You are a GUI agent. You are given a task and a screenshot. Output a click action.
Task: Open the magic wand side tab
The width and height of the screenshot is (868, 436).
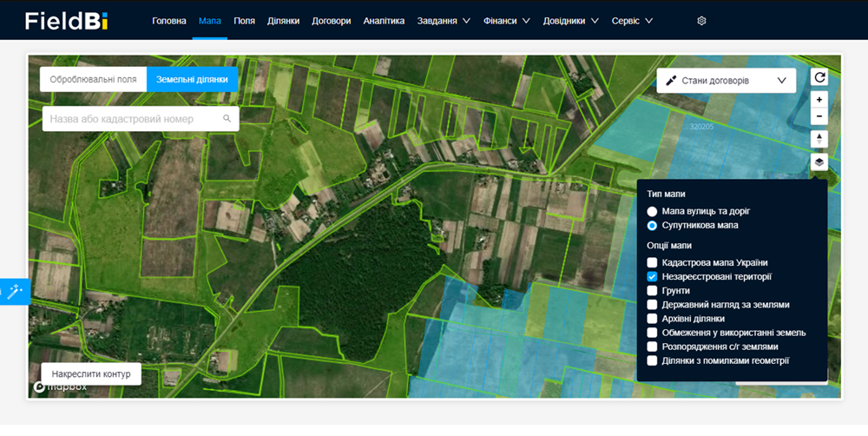(15, 291)
